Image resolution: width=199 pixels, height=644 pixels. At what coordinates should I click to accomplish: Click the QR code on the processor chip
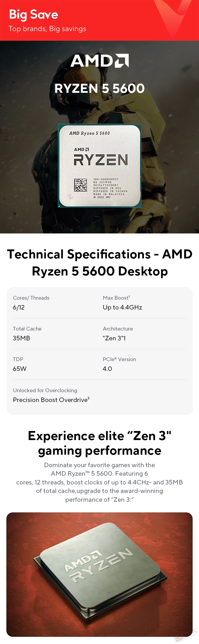click(x=80, y=185)
